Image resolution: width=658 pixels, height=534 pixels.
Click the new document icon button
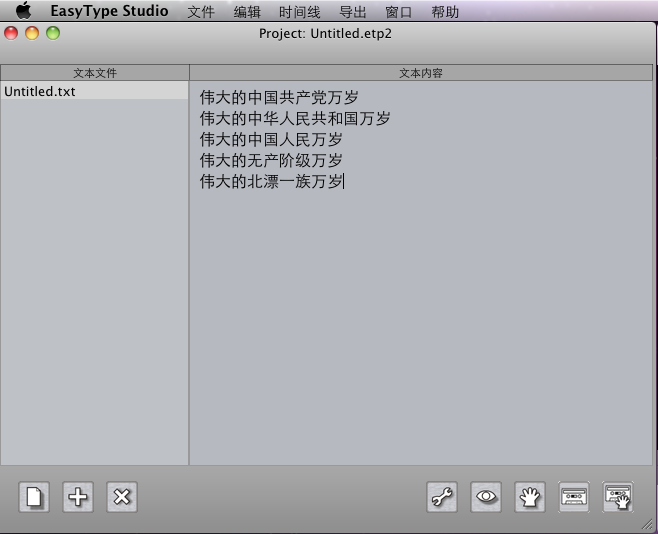tap(34, 497)
